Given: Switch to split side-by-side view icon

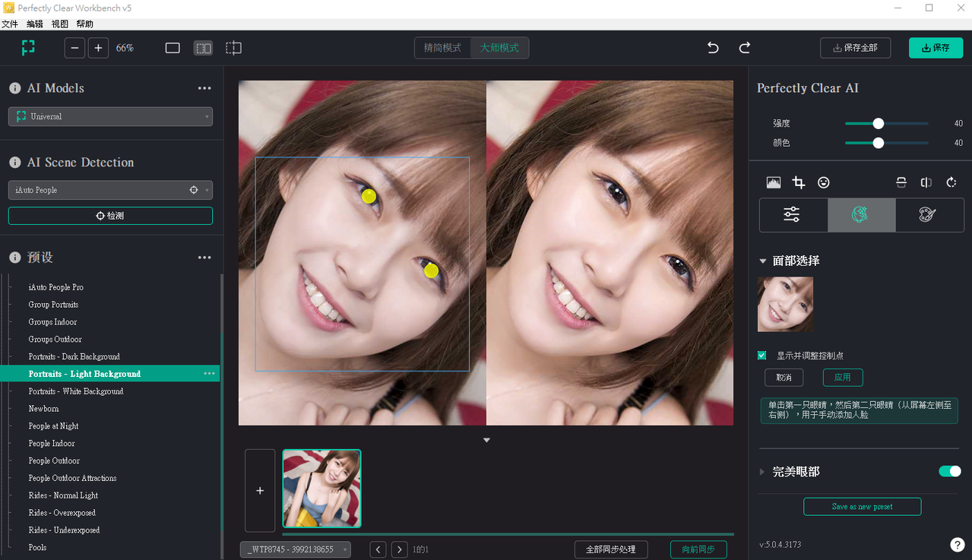Looking at the screenshot, I should [x=203, y=48].
